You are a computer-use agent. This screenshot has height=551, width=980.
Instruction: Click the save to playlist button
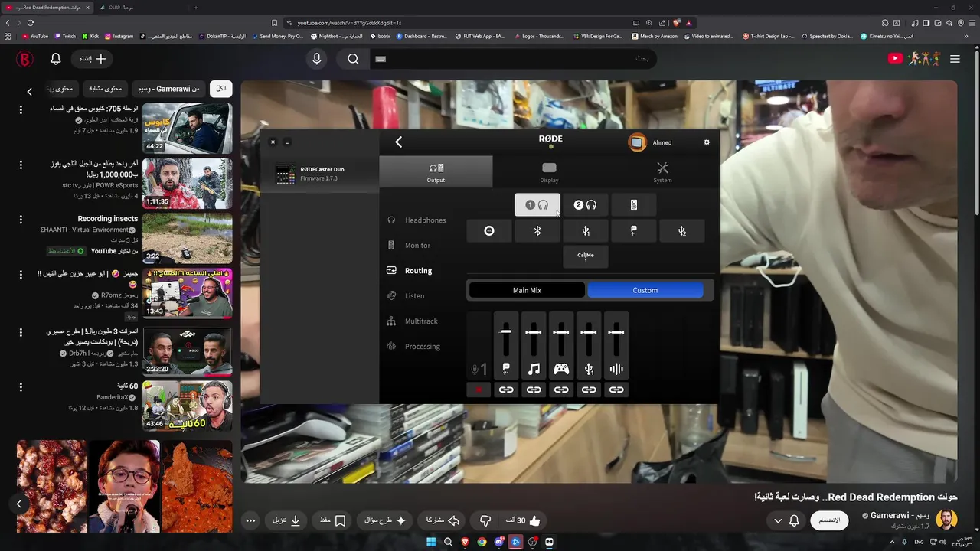(332, 520)
